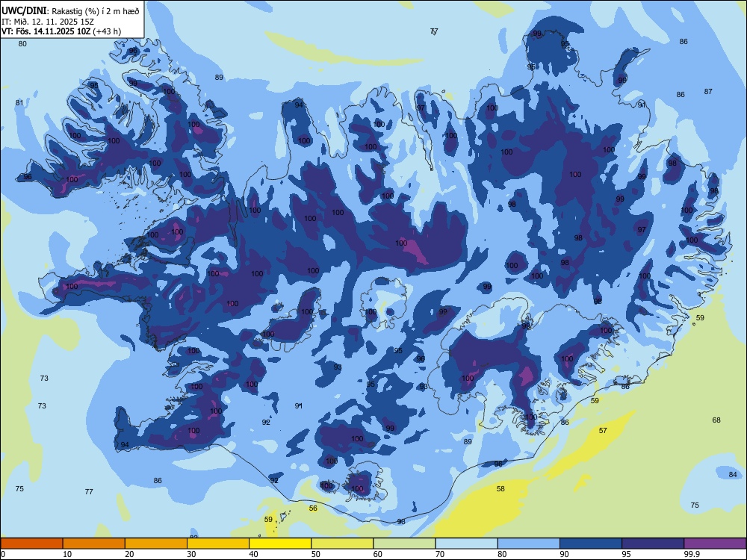This screenshot has width=747, height=560.
Task: Select the amber 20–30 legend swatch
Action: [156, 544]
